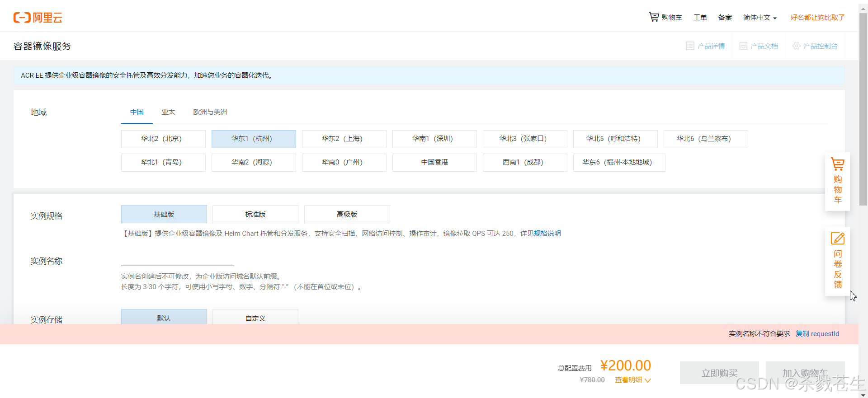Select region 华北3 (张家口)

[x=525, y=139]
